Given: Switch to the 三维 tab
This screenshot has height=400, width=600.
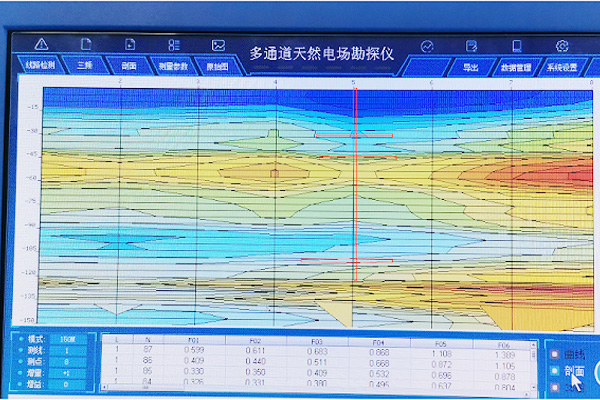Looking at the screenshot, I should tap(86, 65).
